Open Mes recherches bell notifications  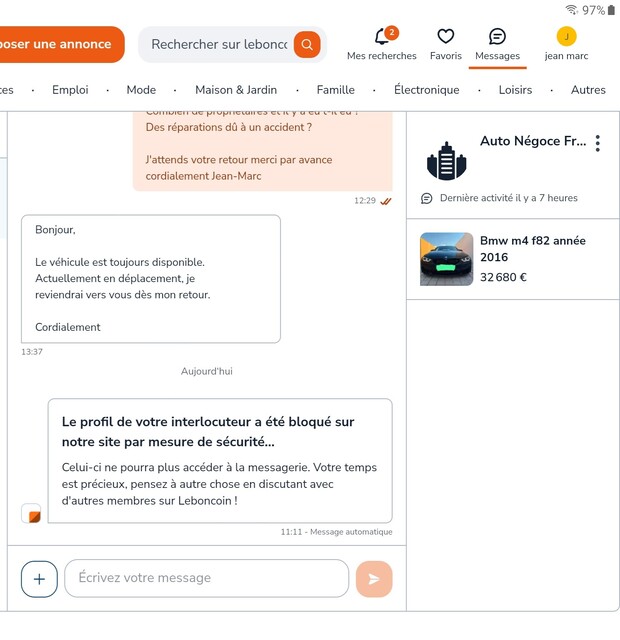click(x=382, y=37)
